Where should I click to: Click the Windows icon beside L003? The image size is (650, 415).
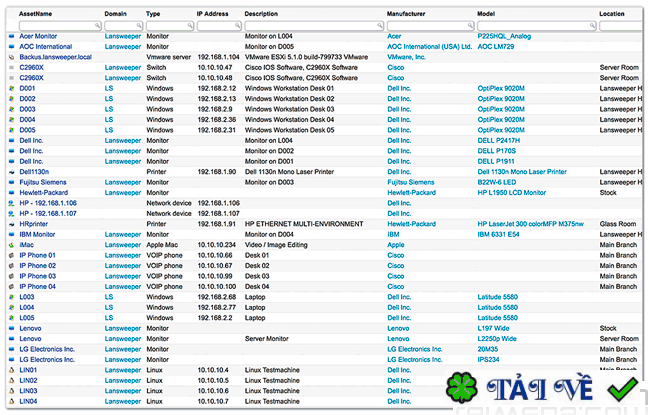pyautogui.click(x=12, y=297)
